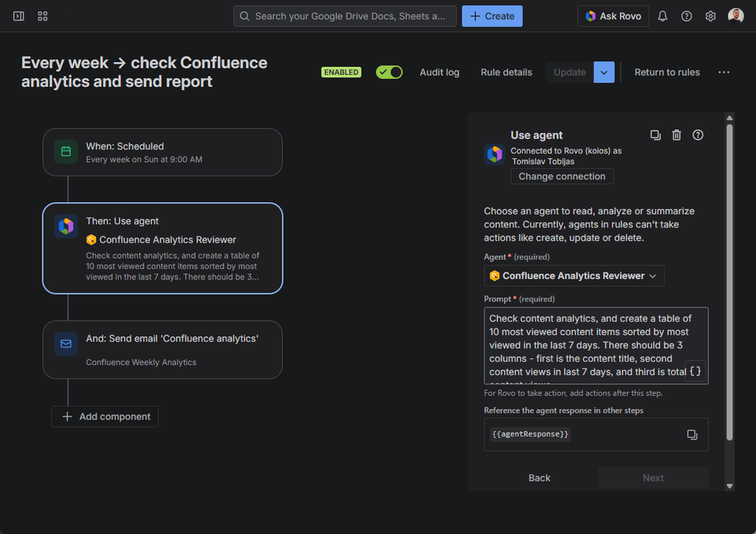This screenshot has width=756, height=534.
Task: Click 'Confluence Weekly Analytics' subtitle
Action: 141,362
